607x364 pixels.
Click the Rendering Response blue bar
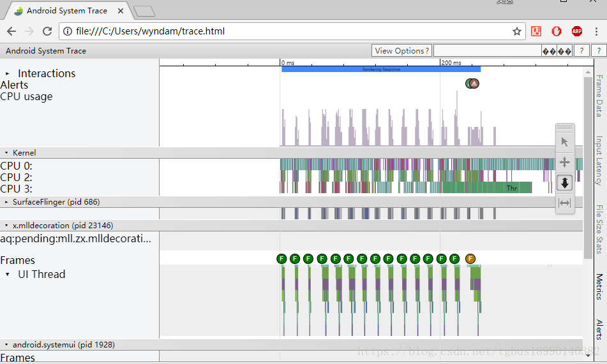click(x=381, y=69)
